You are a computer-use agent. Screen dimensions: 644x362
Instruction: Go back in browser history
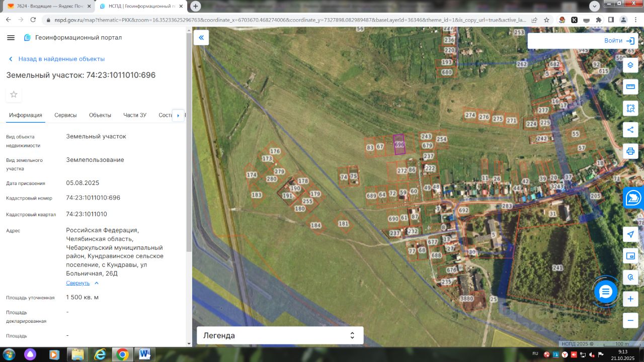[x=9, y=20]
